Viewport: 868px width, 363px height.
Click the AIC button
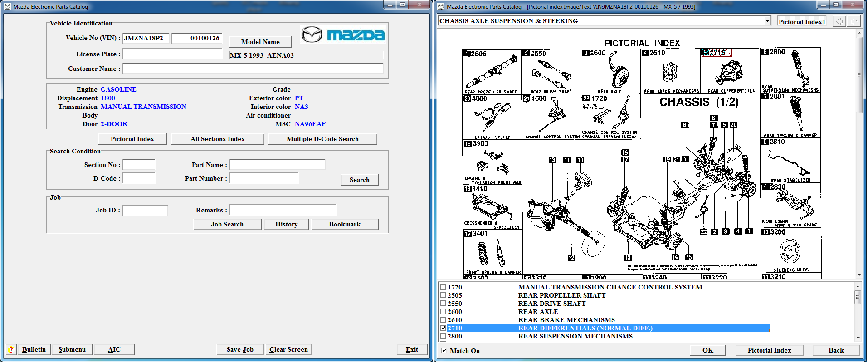[114, 349]
